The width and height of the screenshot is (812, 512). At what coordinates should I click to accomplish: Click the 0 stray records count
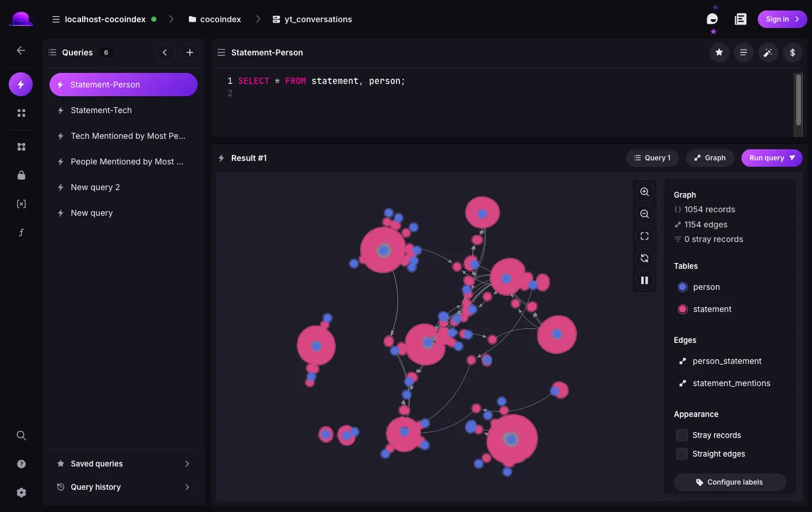[x=713, y=239]
